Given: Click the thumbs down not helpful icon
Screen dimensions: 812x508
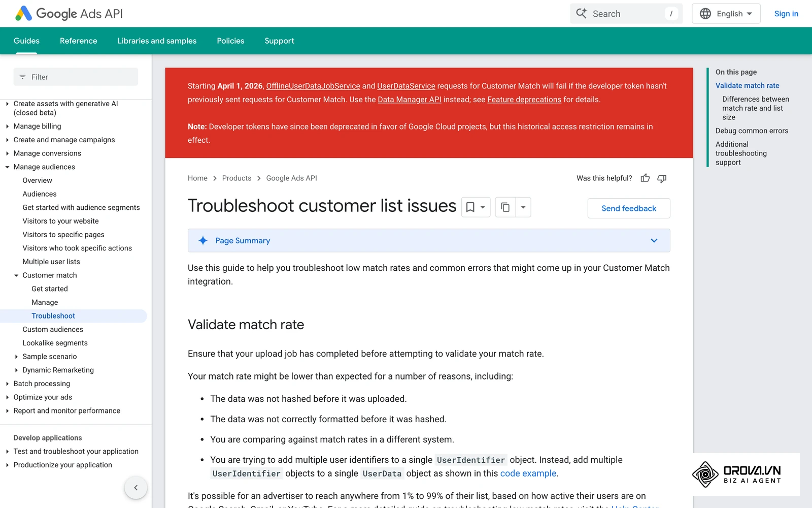Looking at the screenshot, I should pos(662,178).
